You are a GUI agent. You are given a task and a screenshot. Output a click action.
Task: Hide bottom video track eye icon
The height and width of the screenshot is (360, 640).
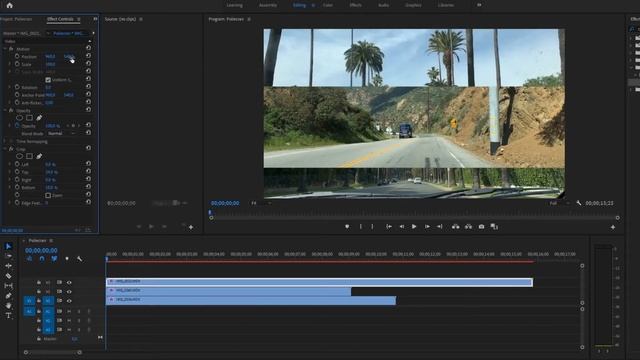(x=69, y=301)
